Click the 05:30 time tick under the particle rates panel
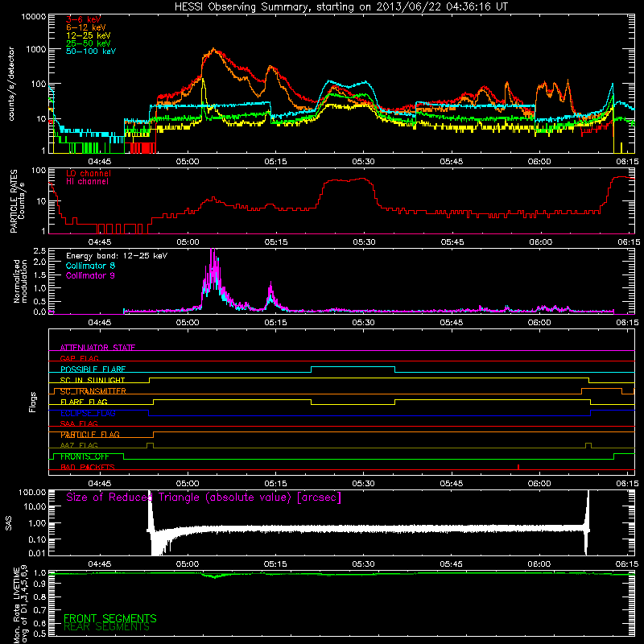 (364, 242)
